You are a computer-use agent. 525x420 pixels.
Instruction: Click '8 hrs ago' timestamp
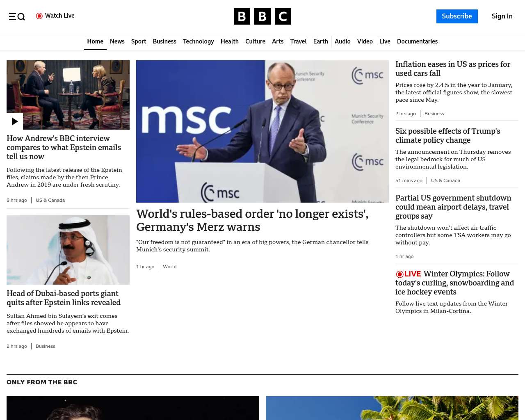pos(17,200)
